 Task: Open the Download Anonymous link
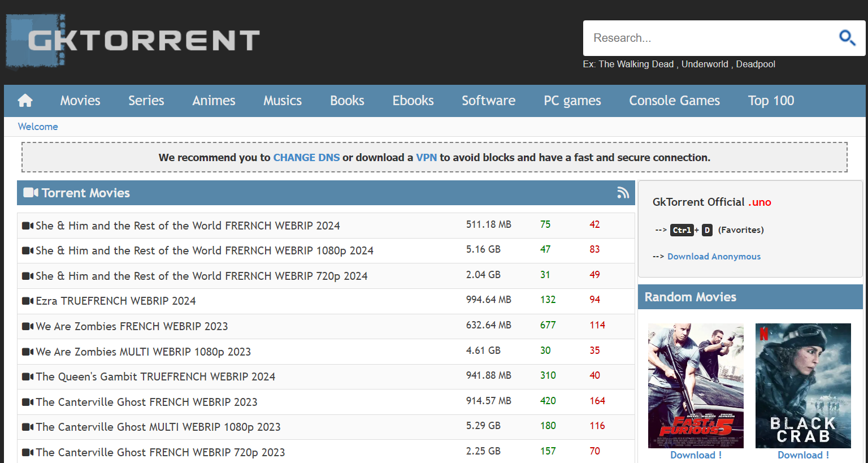tap(714, 257)
